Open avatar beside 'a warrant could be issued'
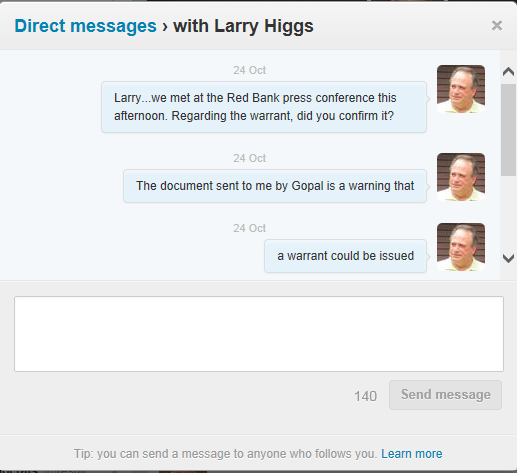Screen dimensions: 517x473 coord(461,247)
